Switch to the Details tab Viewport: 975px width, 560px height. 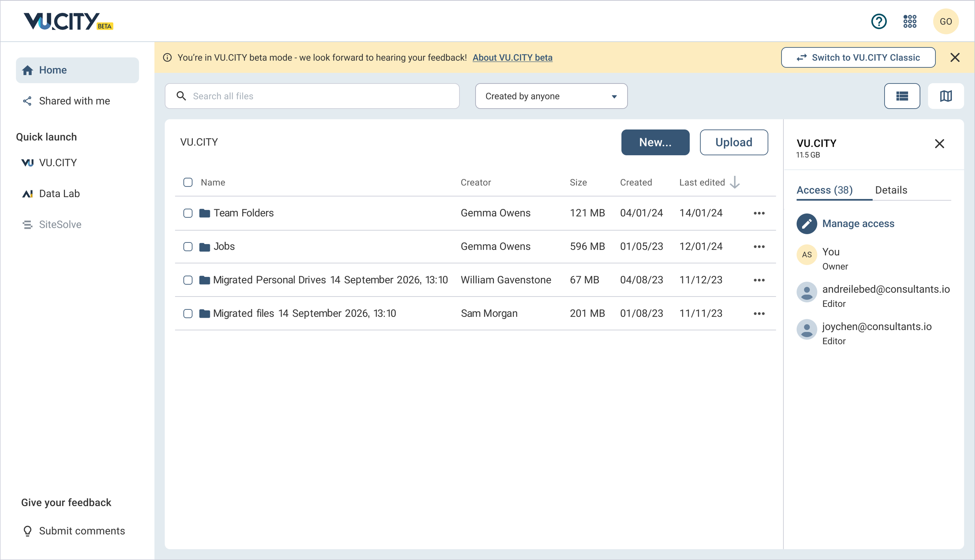tap(891, 190)
